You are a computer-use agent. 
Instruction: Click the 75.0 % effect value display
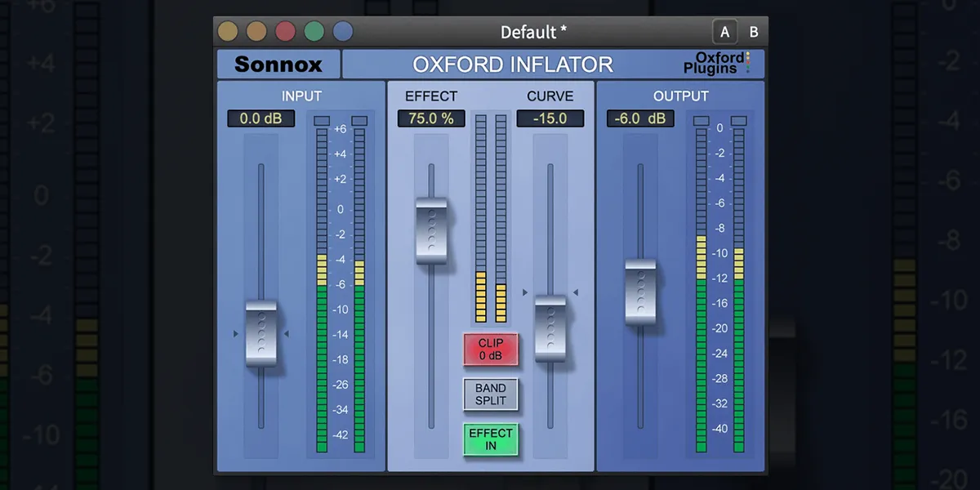click(430, 118)
